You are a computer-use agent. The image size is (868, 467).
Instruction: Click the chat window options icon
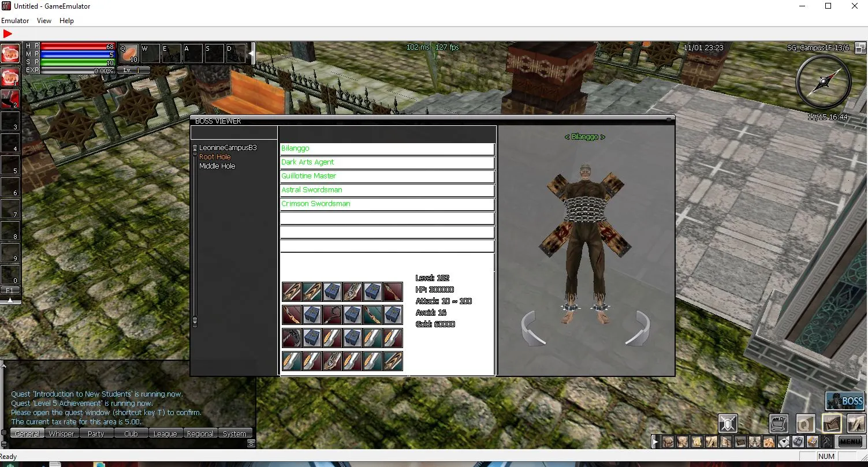pos(251,443)
